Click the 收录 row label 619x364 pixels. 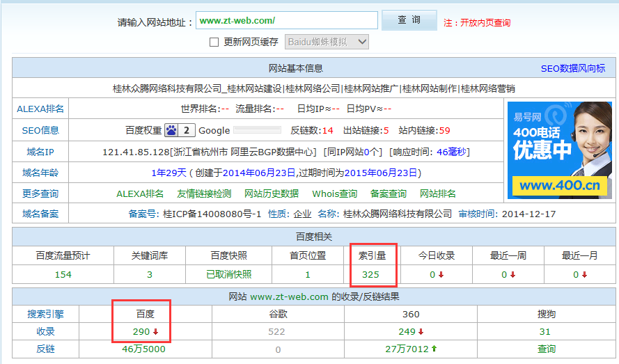click(45, 331)
